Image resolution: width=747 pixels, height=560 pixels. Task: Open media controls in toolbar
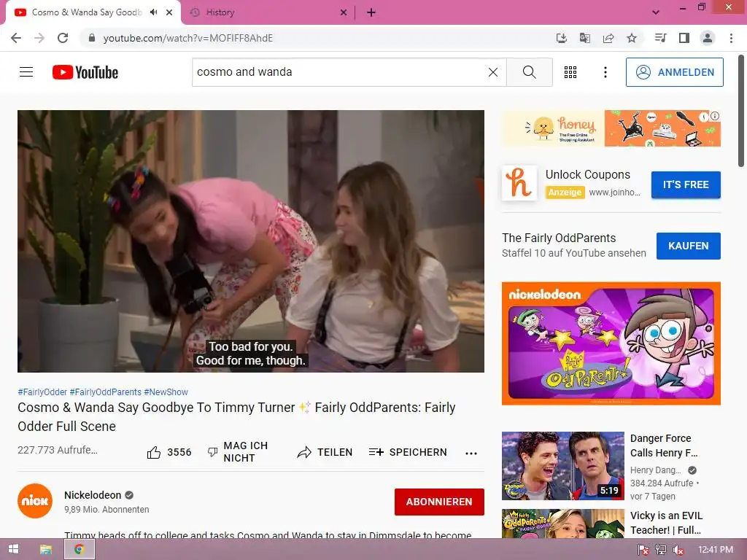coord(660,38)
